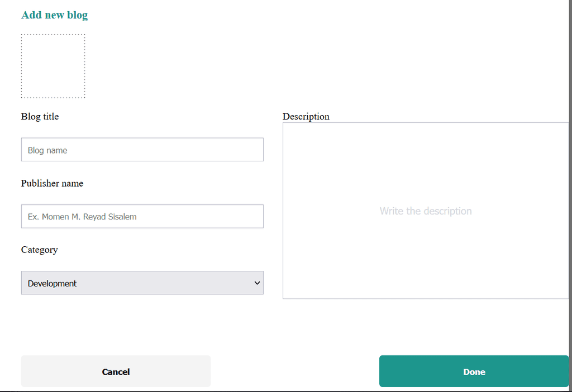The image size is (572, 392).
Task: Cancel adding the new blog
Action: (116, 371)
